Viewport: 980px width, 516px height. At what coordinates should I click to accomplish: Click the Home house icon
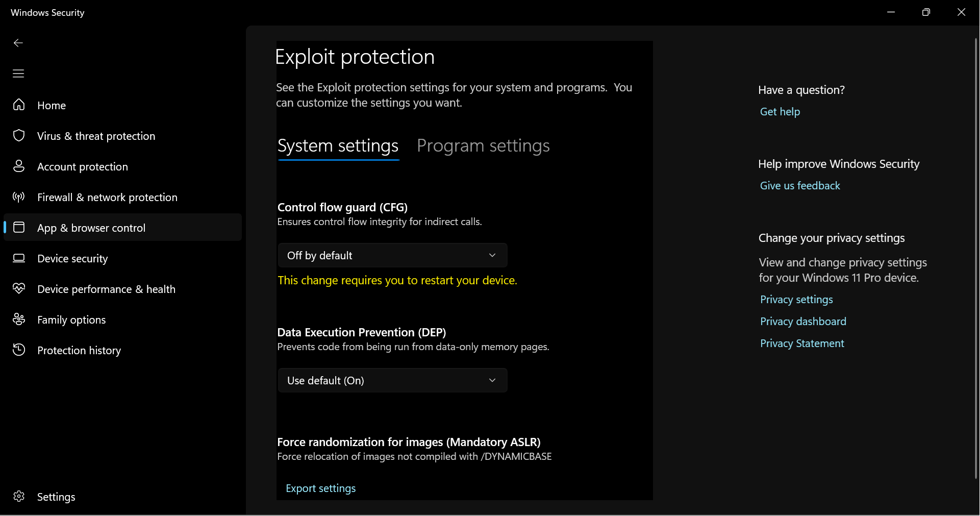(19, 105)
